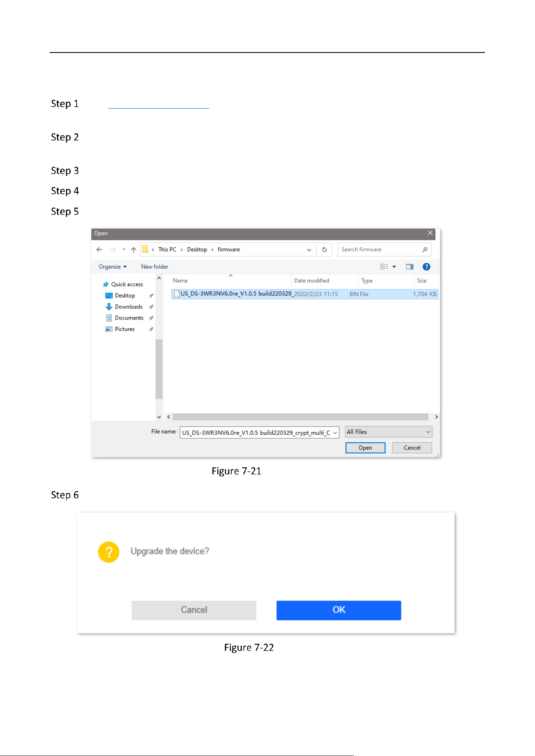Select Pictures in Quick access list
Screen dimensions: 535x756
click(120, 329)
